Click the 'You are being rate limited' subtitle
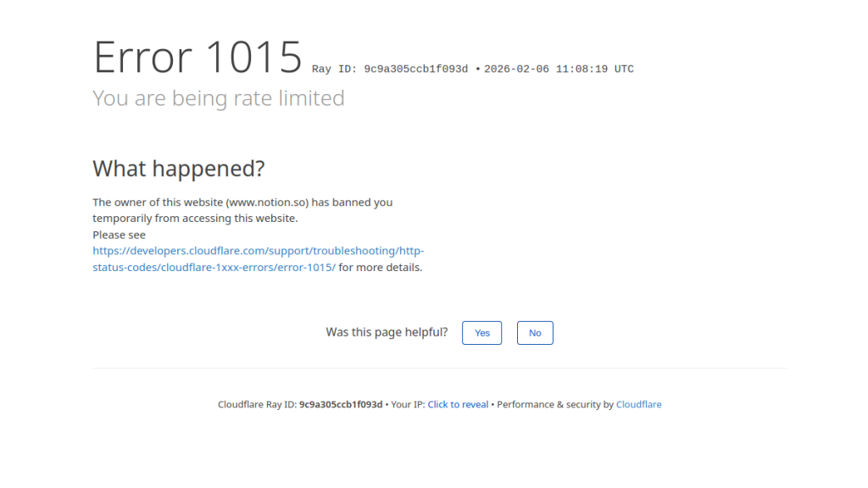The image size is (868, 488). click(x=219, y=98)
